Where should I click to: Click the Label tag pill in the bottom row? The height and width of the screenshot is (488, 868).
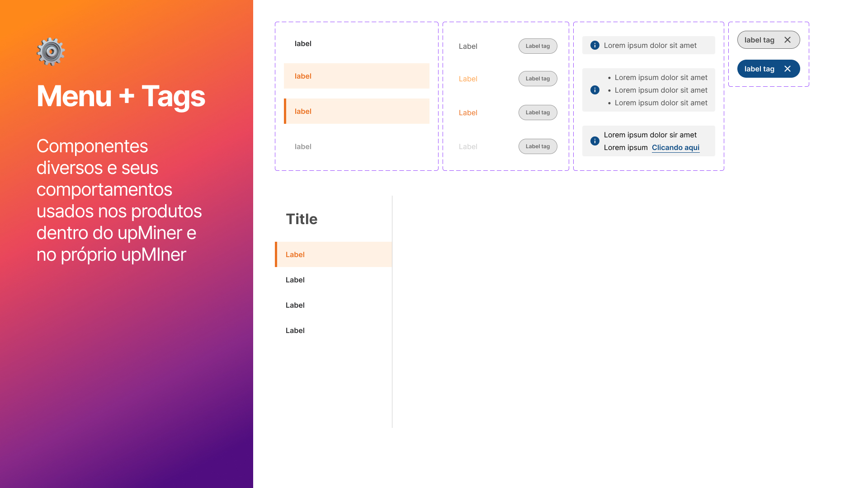coord(538,146)
